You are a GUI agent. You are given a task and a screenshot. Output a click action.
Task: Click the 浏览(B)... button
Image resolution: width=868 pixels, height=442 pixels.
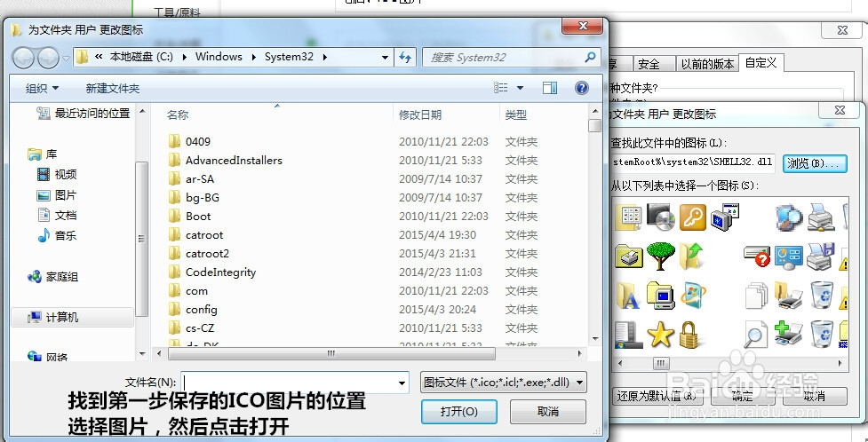(815, 163)
